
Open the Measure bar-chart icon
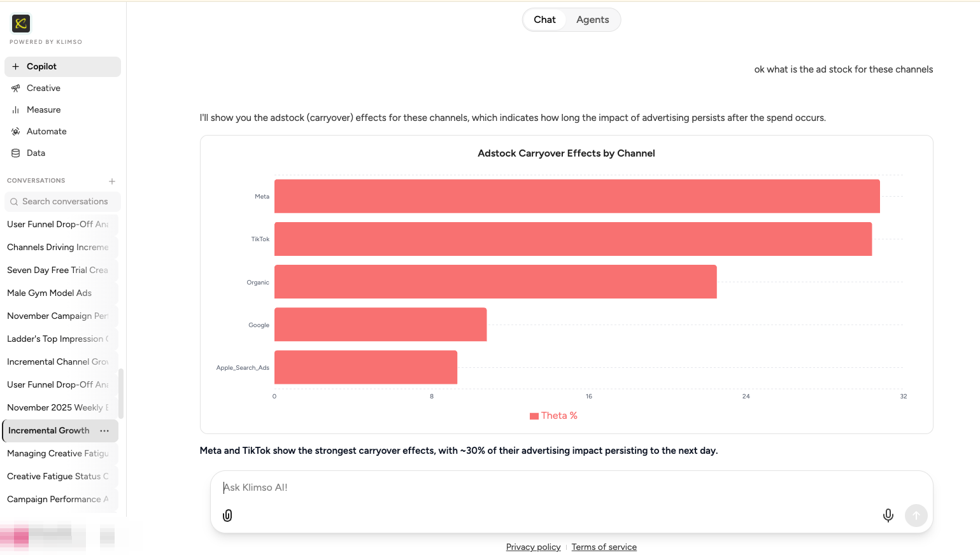pos(16,110)
